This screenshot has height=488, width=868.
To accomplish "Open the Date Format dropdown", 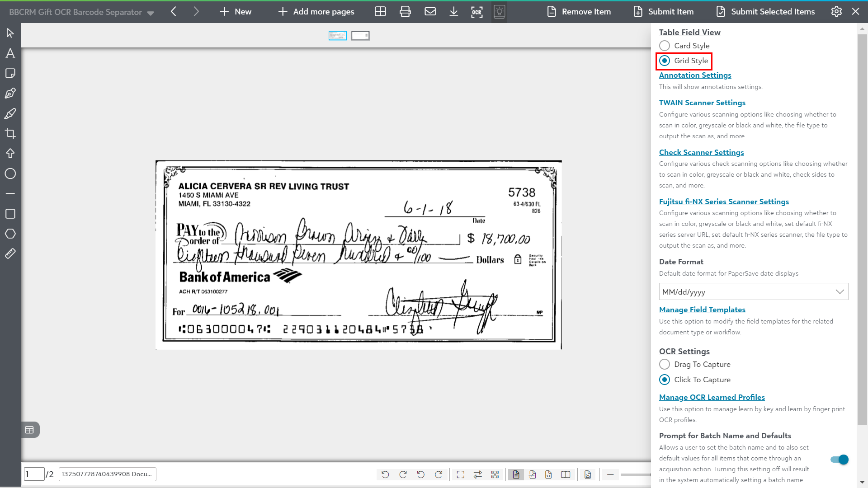I will click(x=753, y=292).
